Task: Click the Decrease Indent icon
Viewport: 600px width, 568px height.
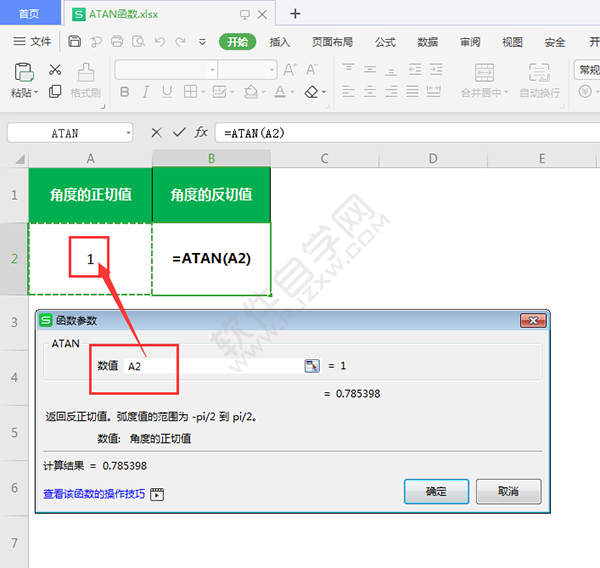Action: pos(415,69)
